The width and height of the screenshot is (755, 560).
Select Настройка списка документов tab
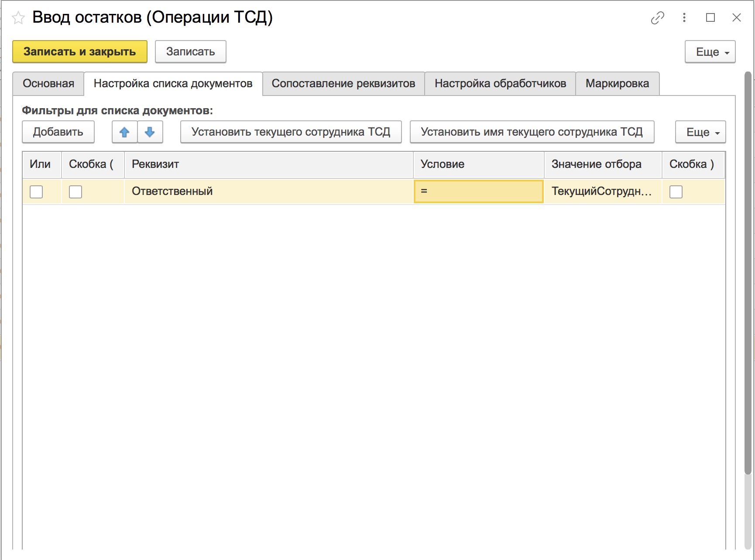[x=173, y=84]
